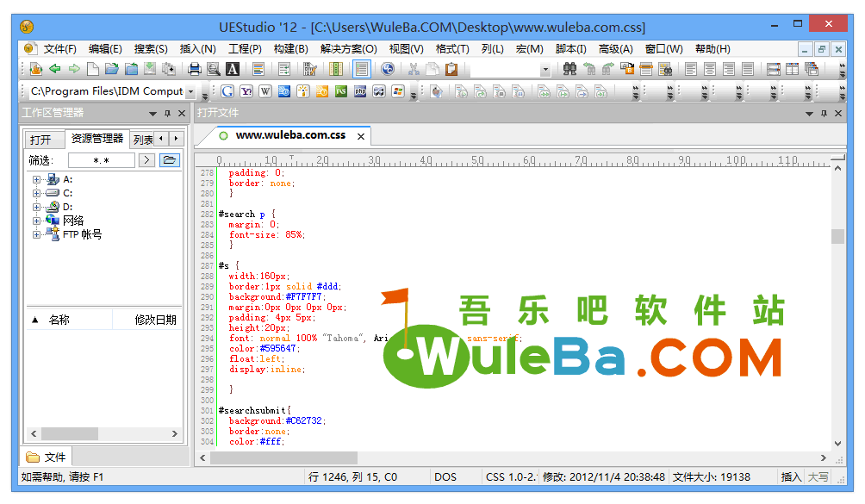Sort file list by 名称 column
Viewport: 865px width, 504px height.
[x=70, y=320]
